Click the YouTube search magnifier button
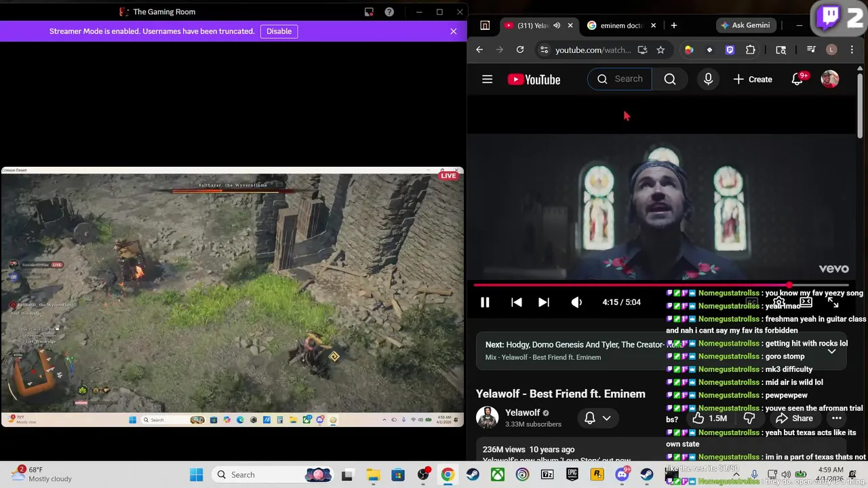 tap(670, 79)
